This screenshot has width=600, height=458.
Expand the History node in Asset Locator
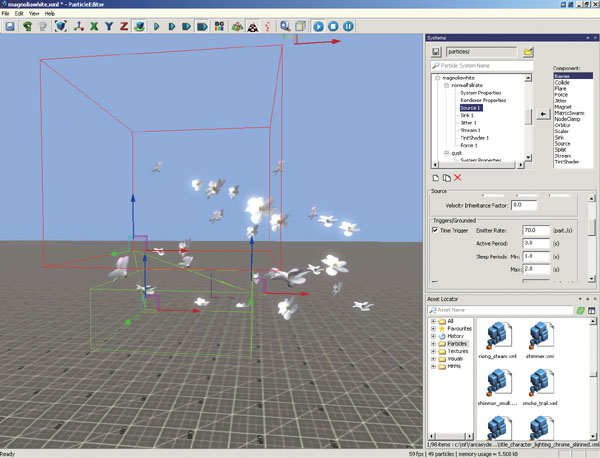pos(433,335)
